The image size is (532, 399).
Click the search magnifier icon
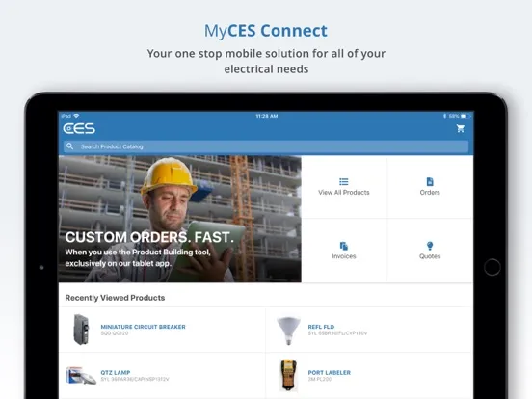point(70,146)
